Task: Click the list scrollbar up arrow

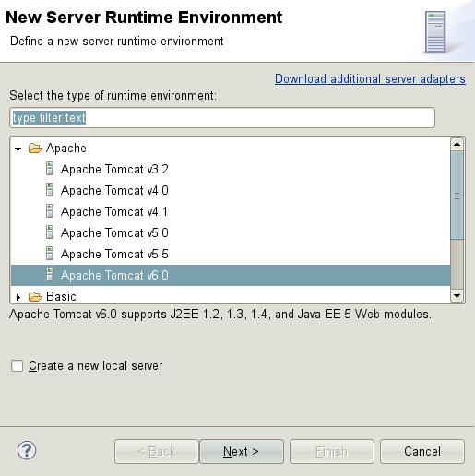Action: [x=457, y=144]
